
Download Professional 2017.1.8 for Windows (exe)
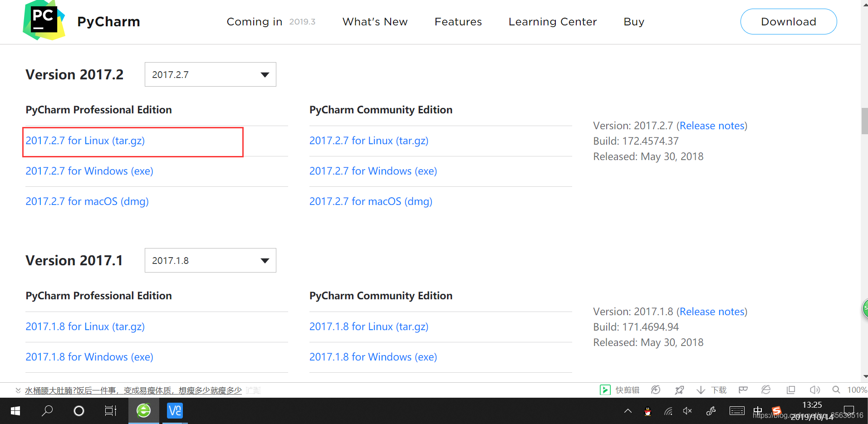tap(89, 357)
